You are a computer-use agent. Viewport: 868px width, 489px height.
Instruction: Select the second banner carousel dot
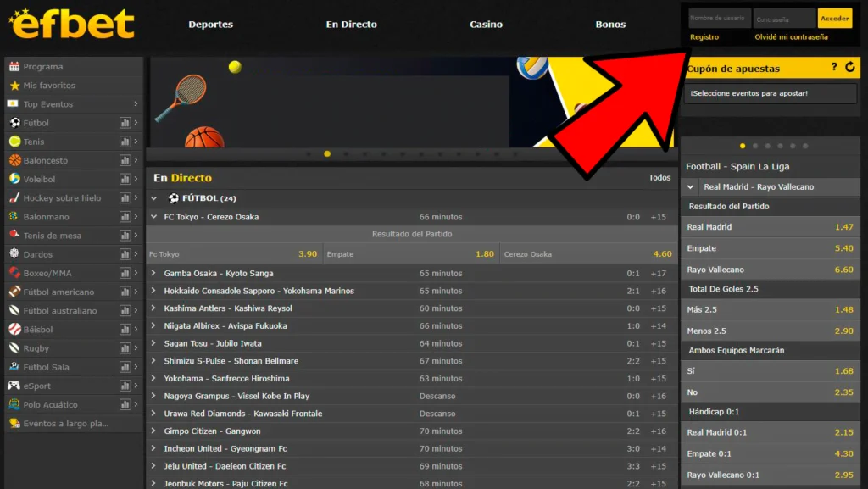pyautogui.click(x=327, y=154)
